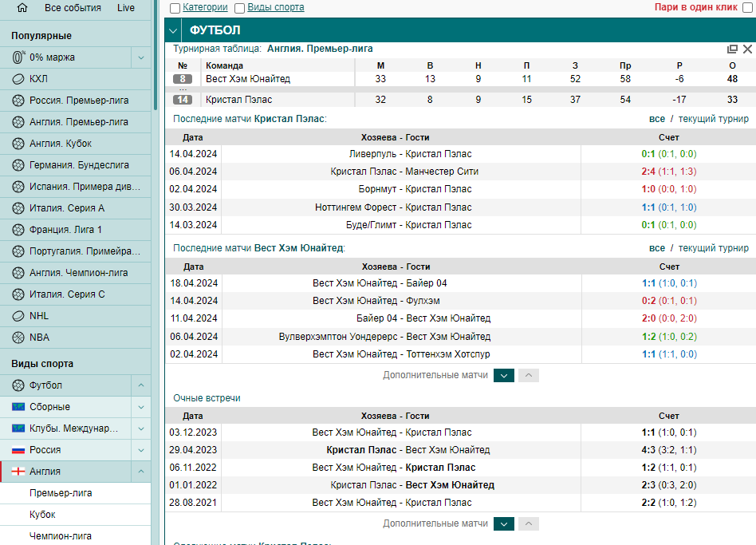Click the England flag icon in sidebar

pos(18,472)
